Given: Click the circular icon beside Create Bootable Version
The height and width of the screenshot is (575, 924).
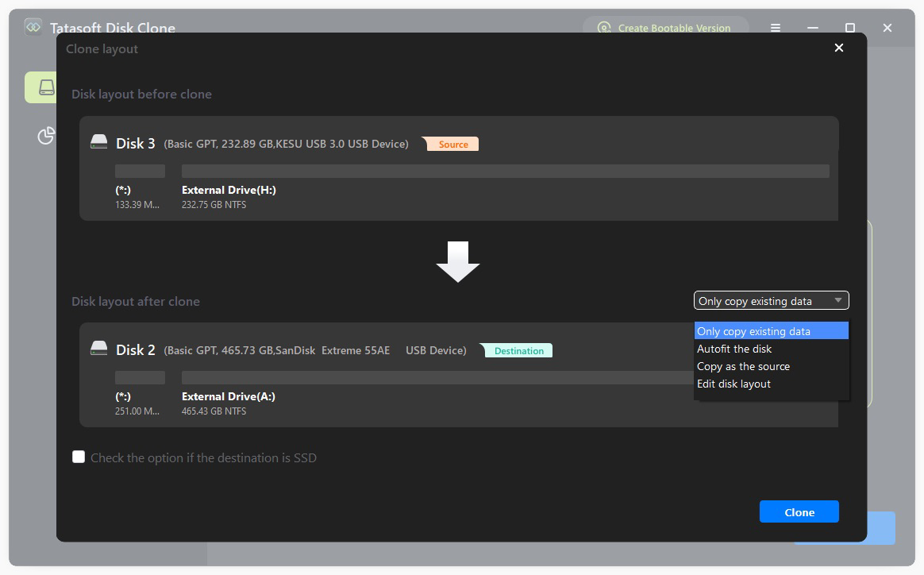Looking at the screenshot, I should [x=604, y=28].
